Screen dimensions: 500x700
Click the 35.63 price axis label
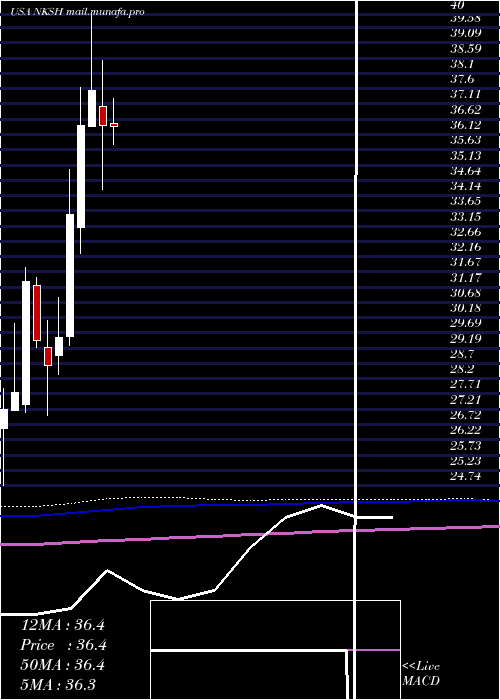465,140
